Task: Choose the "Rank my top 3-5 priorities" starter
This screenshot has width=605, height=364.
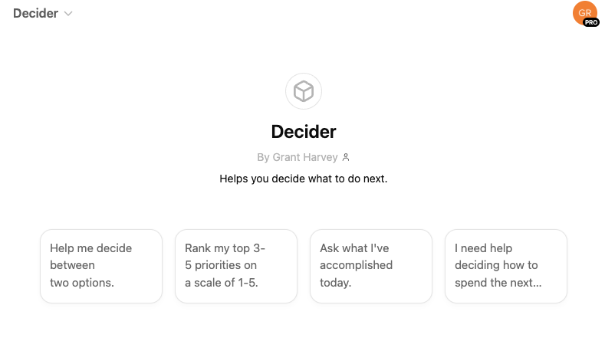Action: pyautogui.click(x=236, y=266)
